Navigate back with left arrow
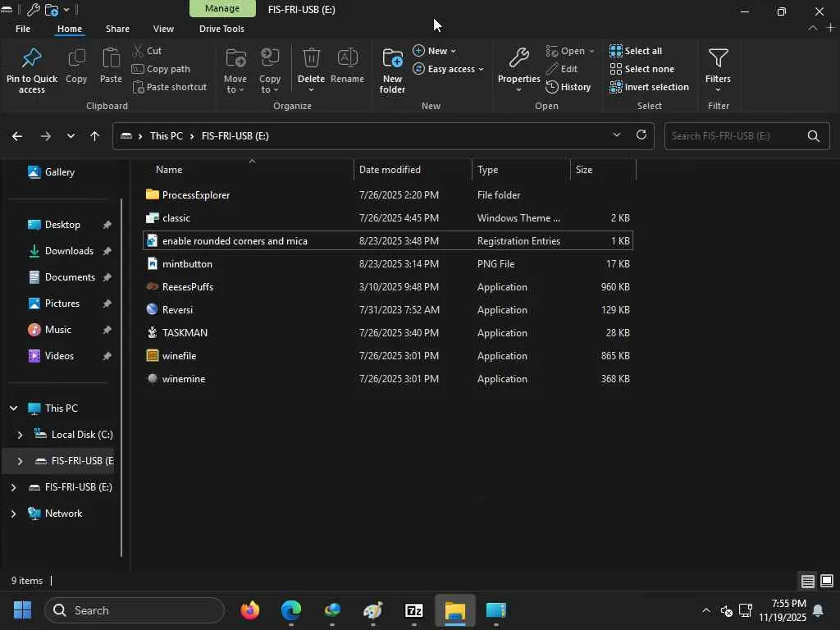 [x=17, y=136]
